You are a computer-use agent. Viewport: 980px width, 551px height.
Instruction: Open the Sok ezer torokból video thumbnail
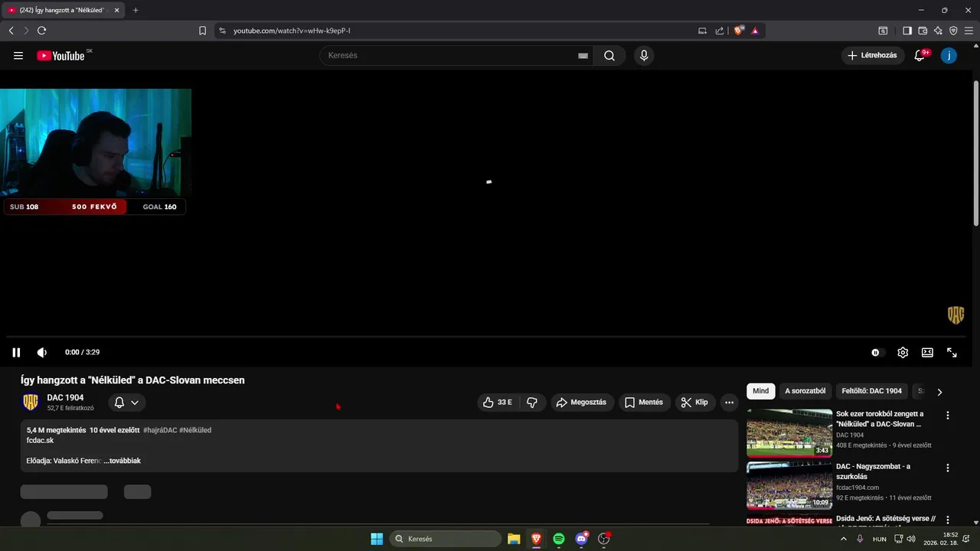point(789,432)
